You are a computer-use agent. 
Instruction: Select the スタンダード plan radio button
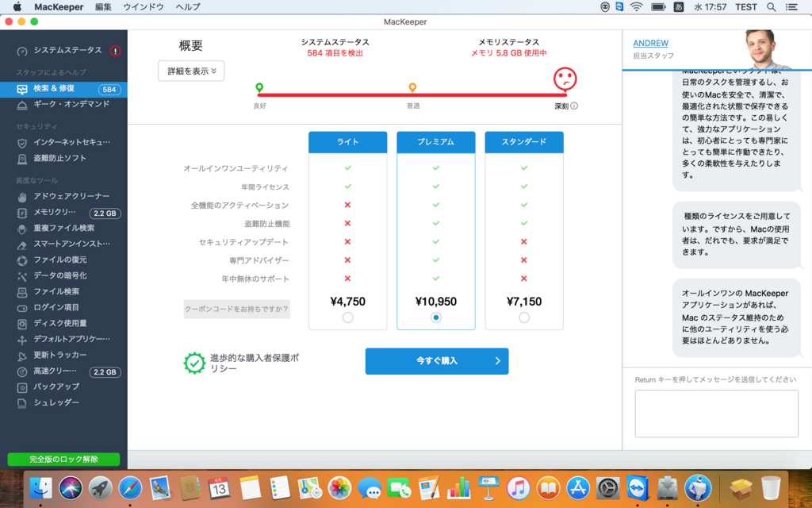tap(524, 317)
